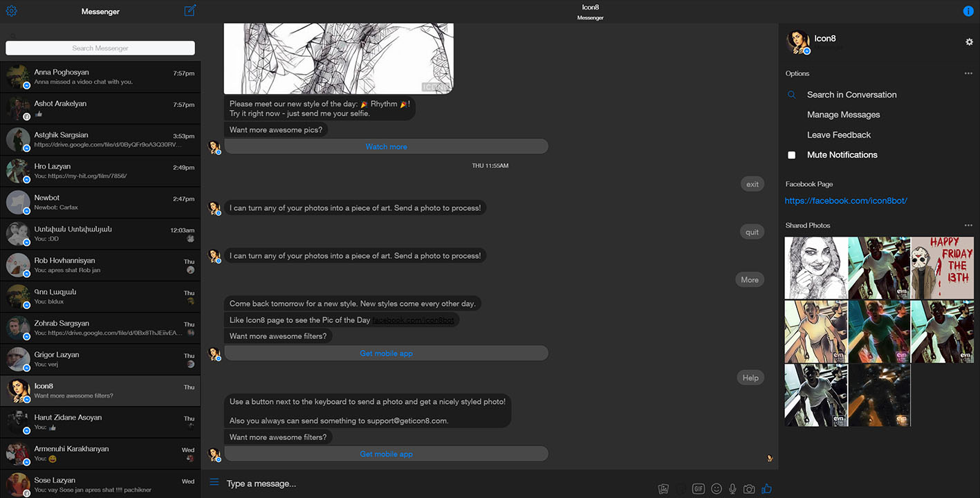Choose Leave Feedback option
This screenshot has height=498, width=980.
[838, 134]
